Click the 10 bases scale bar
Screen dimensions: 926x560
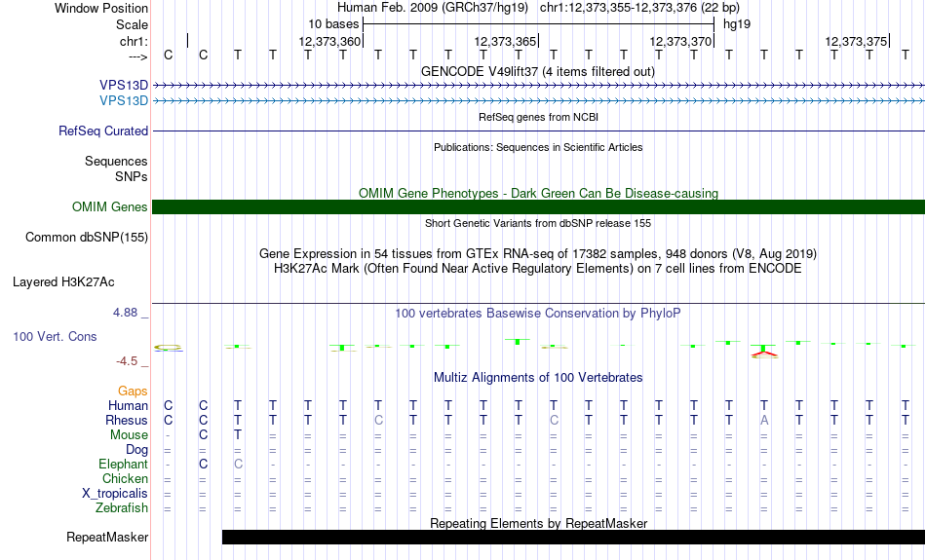coord(539,24)
